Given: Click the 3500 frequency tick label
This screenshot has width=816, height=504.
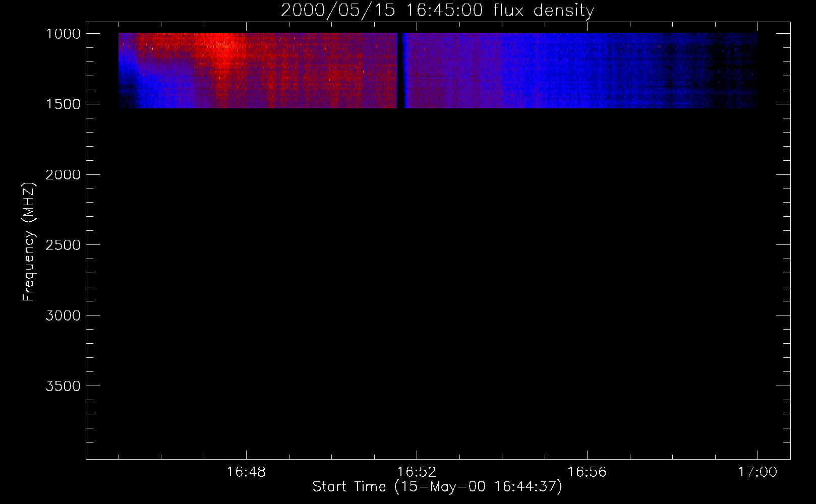Looking at the screenshot, I should pyautogui.click(x=63, y=386).
